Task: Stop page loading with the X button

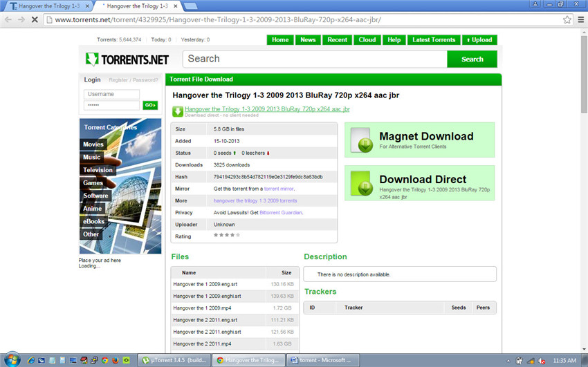Action: coord(35,19)
